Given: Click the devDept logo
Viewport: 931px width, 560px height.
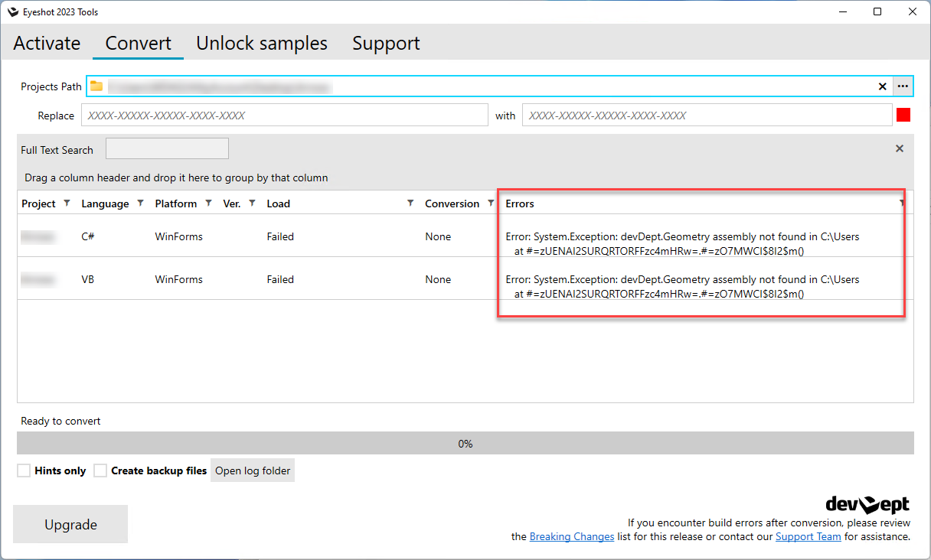Looking at the screenshot, I should (867, 504).
